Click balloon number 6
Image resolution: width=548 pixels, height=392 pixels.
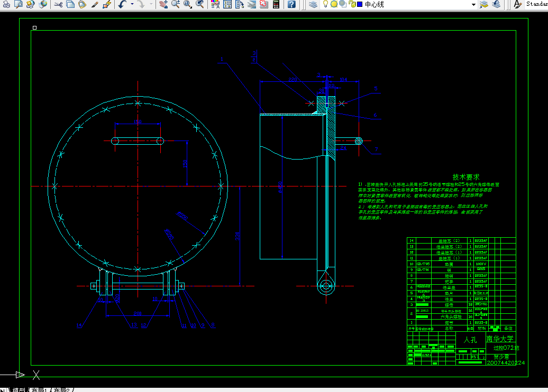click(375, 115)
